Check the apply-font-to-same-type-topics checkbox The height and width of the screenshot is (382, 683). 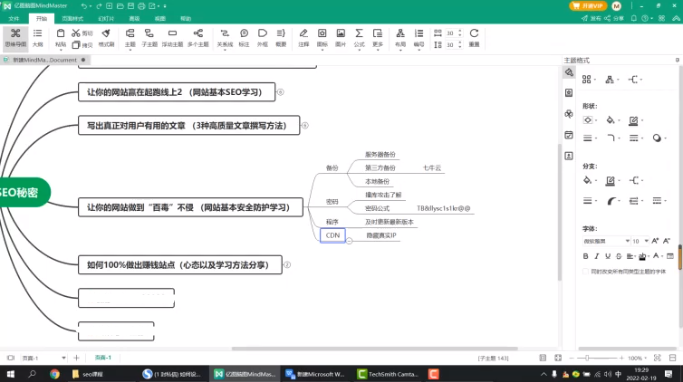(x=585, y=271)
